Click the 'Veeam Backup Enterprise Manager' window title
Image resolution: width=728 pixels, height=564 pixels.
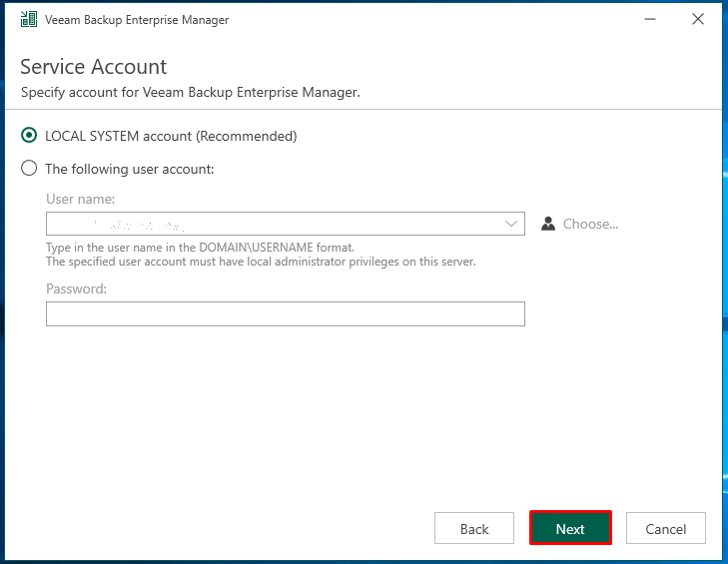pyautogui.click(x=137, y=20)
